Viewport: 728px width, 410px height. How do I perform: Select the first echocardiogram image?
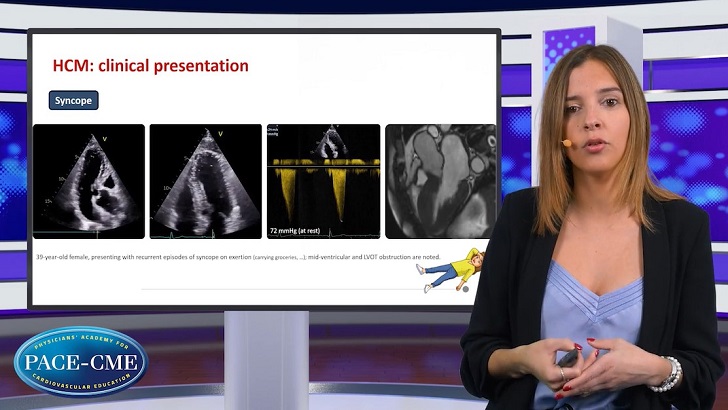89,181
